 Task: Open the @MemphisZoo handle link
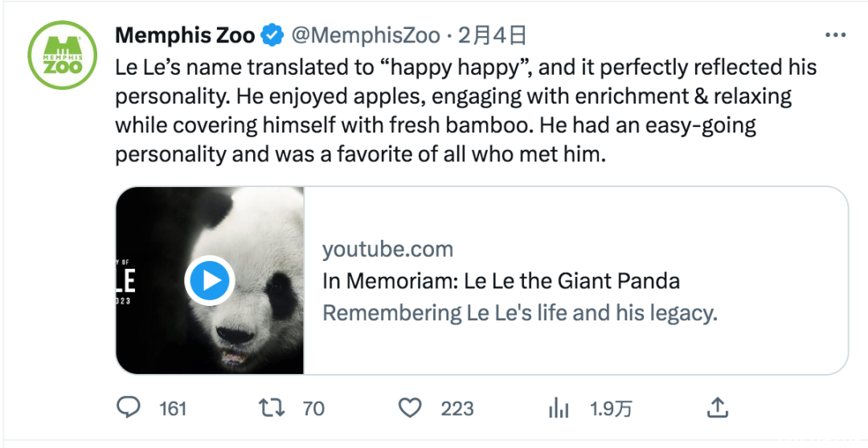coord(366,35)
